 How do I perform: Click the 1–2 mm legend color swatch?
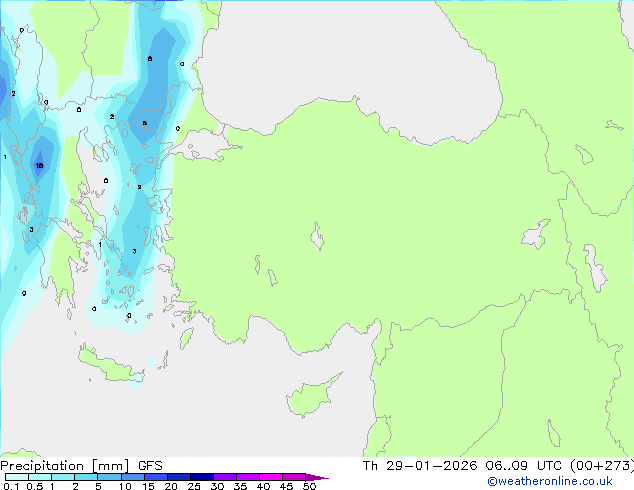(x=63, y=477)
